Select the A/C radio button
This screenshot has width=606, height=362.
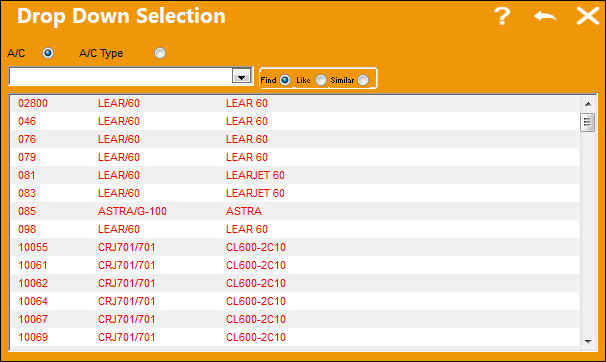coord(48,53)
